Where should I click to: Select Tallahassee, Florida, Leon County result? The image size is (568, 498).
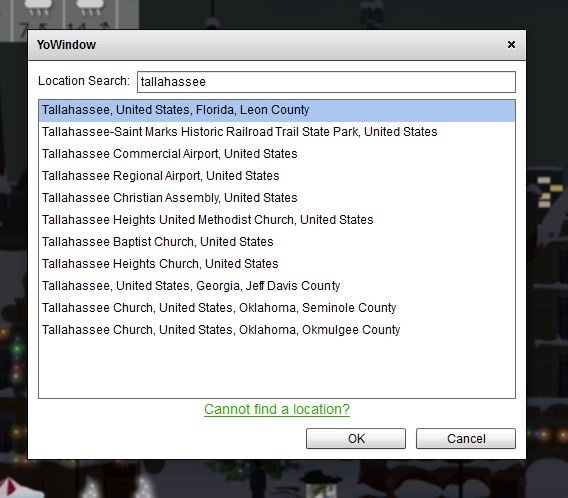point(277,110)
